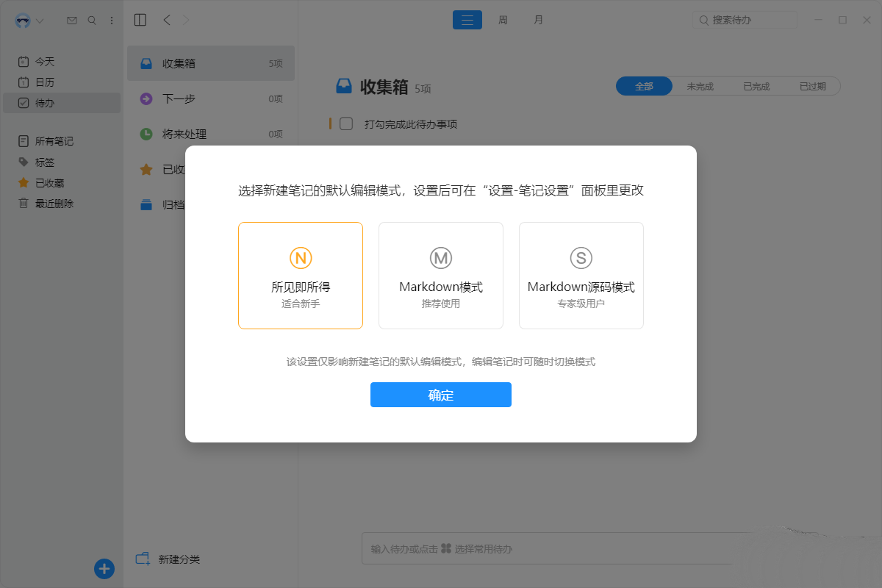
Task: Click the blue plus add button
Action: pyautogui.click(x=104, y=568)
